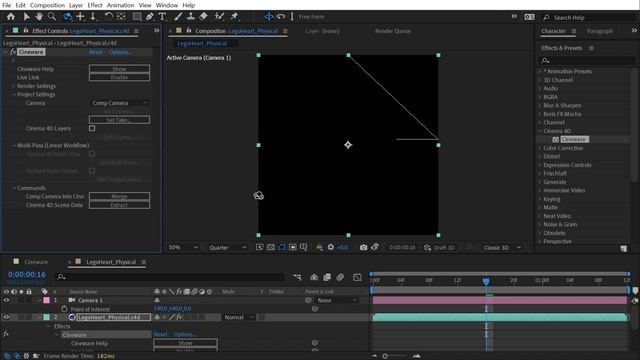
Task: Select the Hand tool
Action: (x=39, y=16)
